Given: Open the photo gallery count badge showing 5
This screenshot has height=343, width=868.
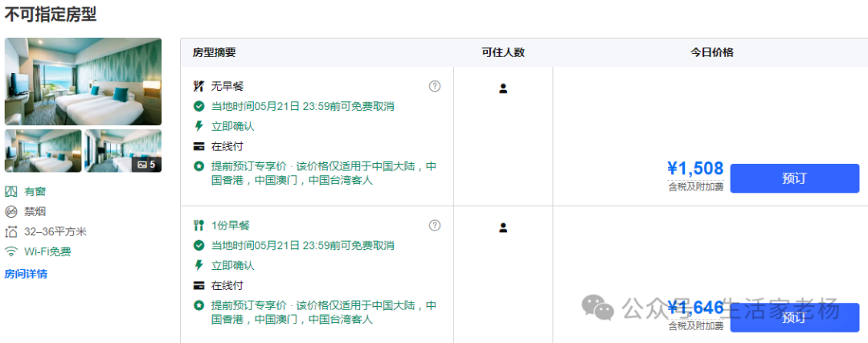Looking at the screenshot, I should pos(146,164).
